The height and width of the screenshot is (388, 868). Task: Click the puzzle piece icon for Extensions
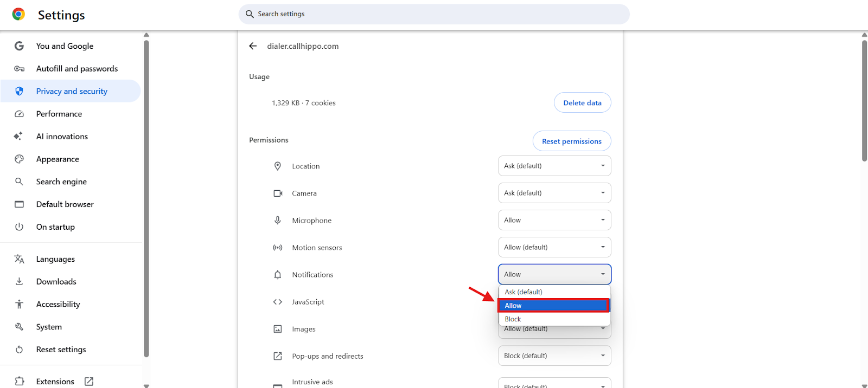pyautogui.click(x=20, y=381)
